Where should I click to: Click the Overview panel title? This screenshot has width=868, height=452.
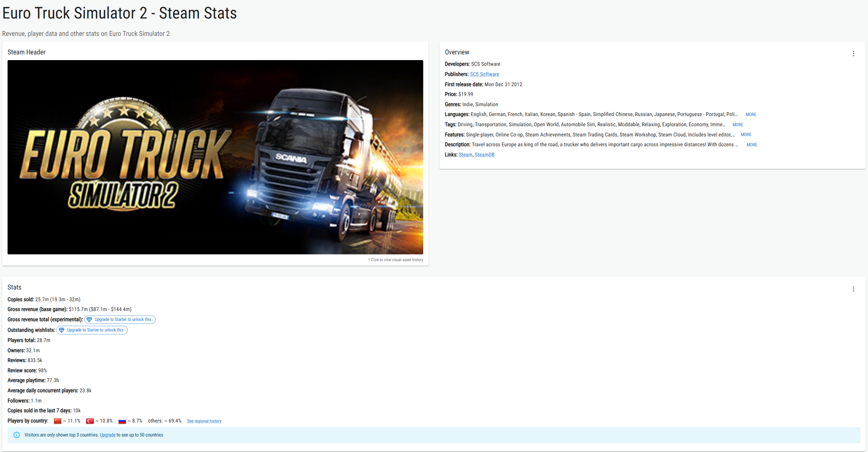[x=457, y=52]
